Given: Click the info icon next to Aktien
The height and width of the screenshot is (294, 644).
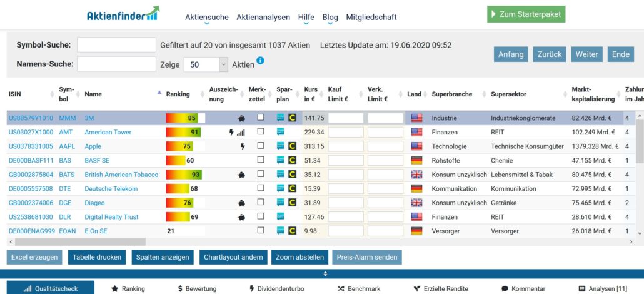Looking at the screenshot, I should pos(260,61).
